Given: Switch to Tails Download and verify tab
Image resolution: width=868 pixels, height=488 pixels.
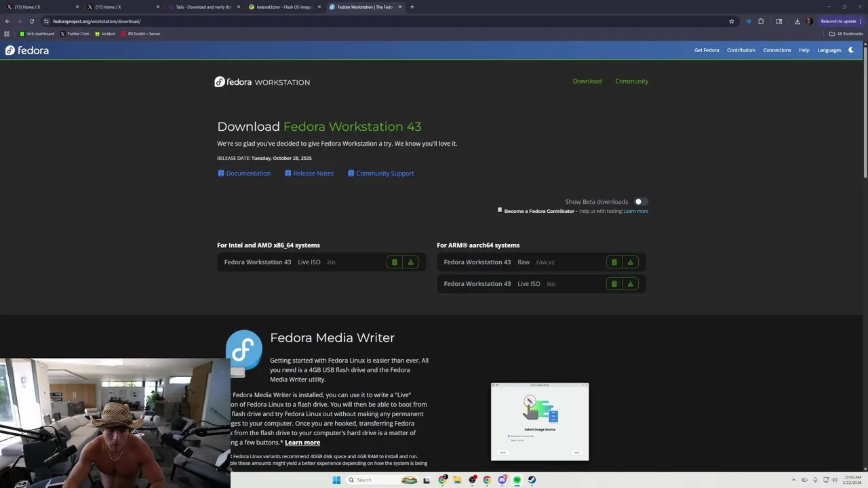Looking at the screenshot, I should pyautogui.click(x=203, y=7).
